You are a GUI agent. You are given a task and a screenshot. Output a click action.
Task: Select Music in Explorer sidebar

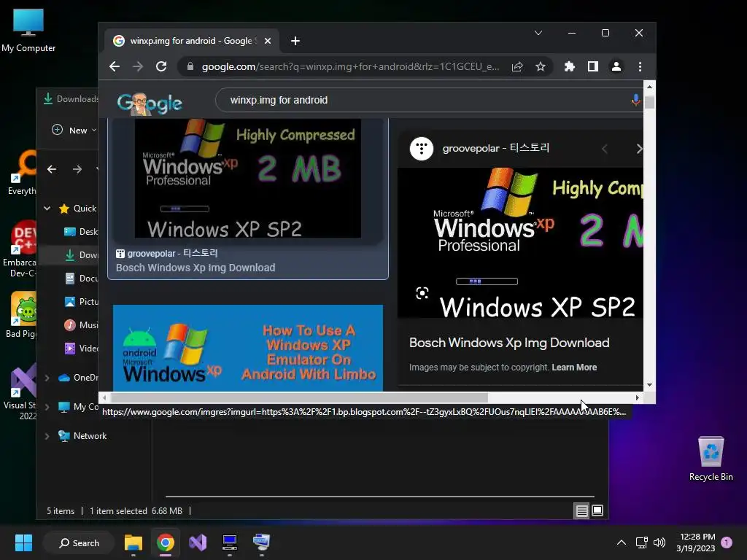pyautogui.click(x=81, y=324)
